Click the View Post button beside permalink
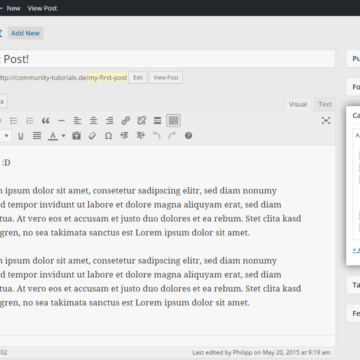Screen dimensions: 360x360 click(166, 78)
